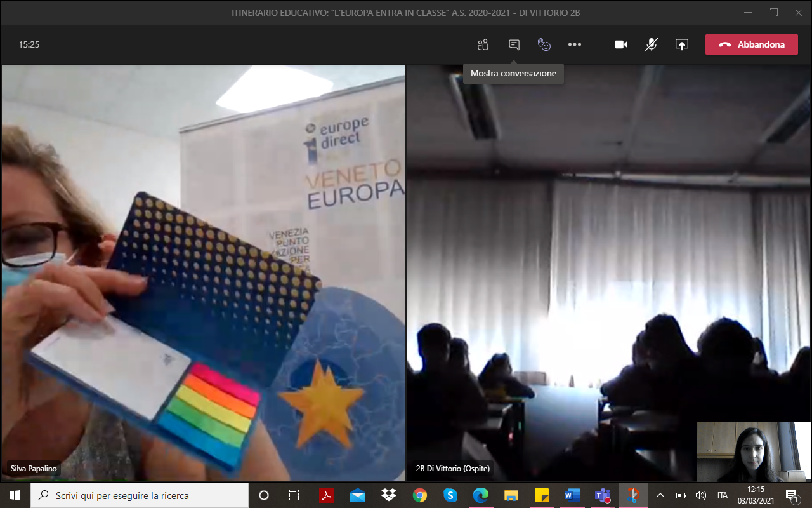Turn off the camera in the meeting
812x508 pixels.
pos(621,44)
